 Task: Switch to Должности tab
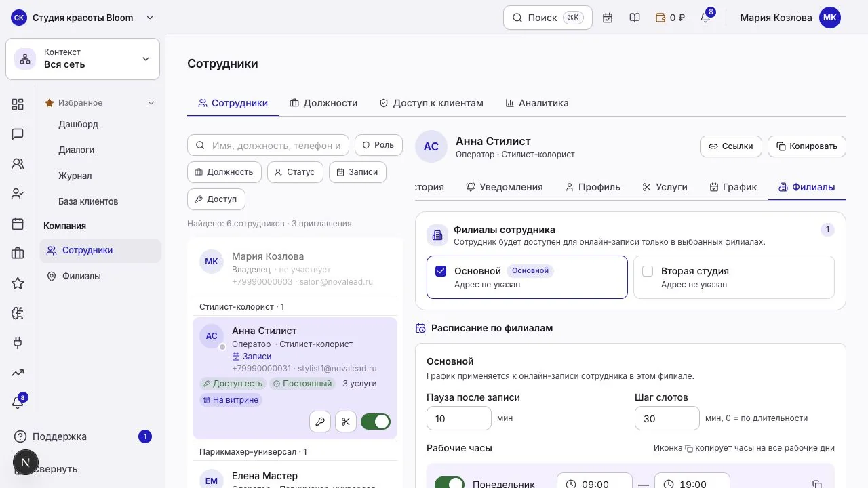[323, 103]
